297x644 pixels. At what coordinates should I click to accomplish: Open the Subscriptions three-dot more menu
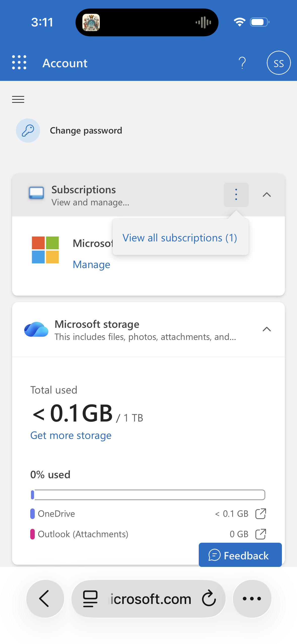coord(236,195)
